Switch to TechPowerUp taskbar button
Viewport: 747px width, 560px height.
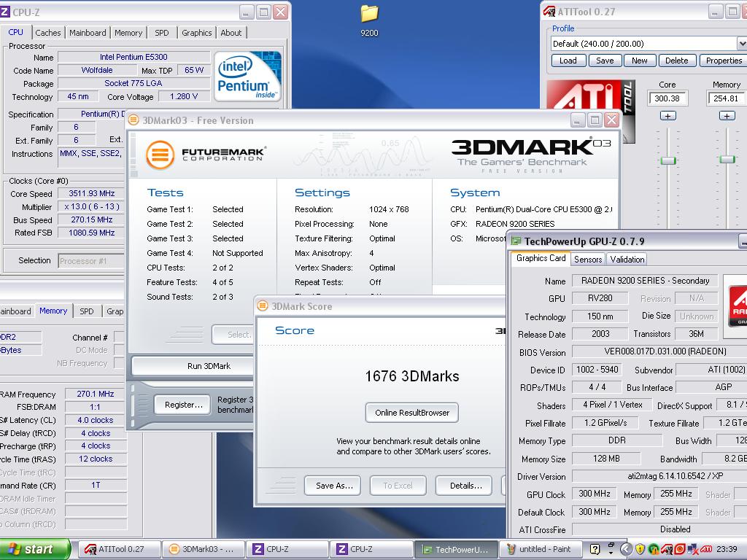pos(456,550)
